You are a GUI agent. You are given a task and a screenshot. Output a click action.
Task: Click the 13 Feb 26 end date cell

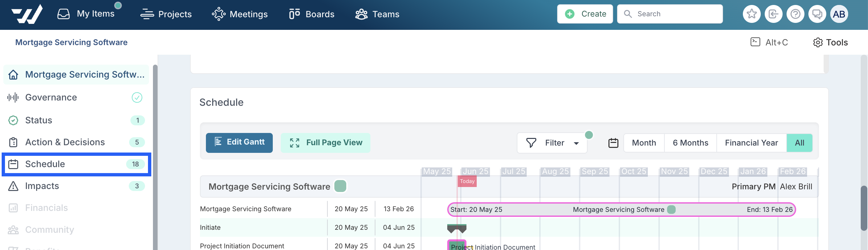(399, 209)
